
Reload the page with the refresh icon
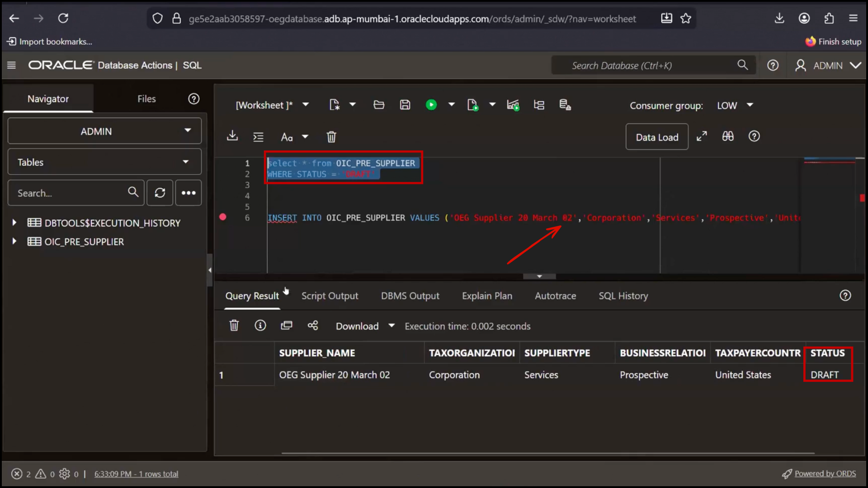point(63,19)
